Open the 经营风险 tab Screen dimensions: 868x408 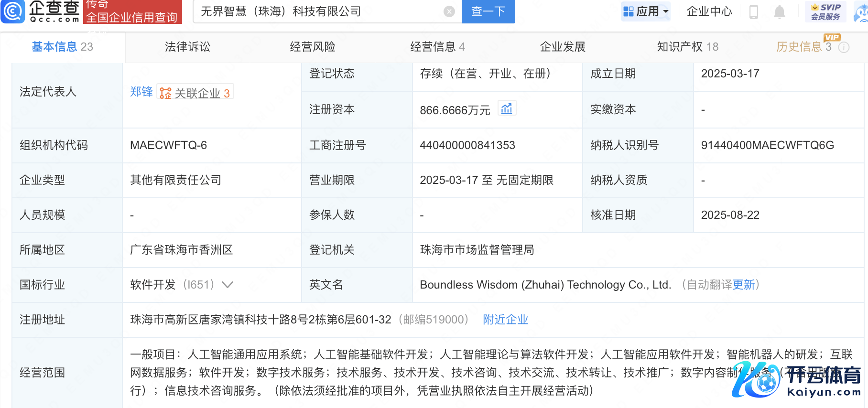tap(313, 47)
